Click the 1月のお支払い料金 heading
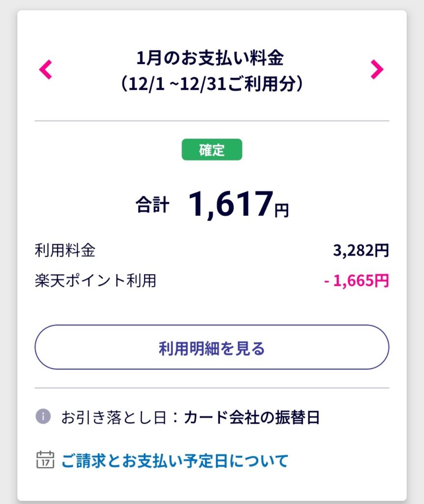424x504 pixels. (211, 59)
